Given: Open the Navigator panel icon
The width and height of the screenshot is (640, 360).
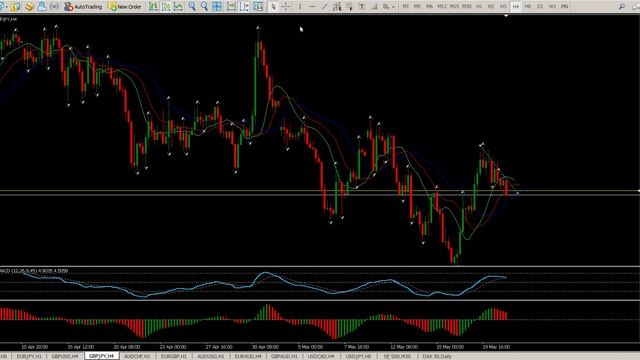Looking at the screenshot, I should (x=42, y=7).
